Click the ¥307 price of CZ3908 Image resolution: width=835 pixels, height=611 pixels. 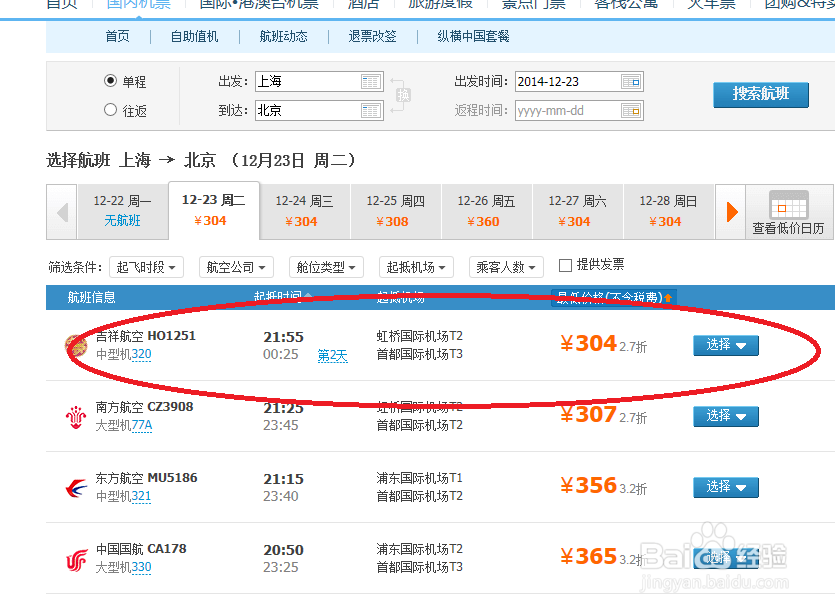[x=588, y=416]
